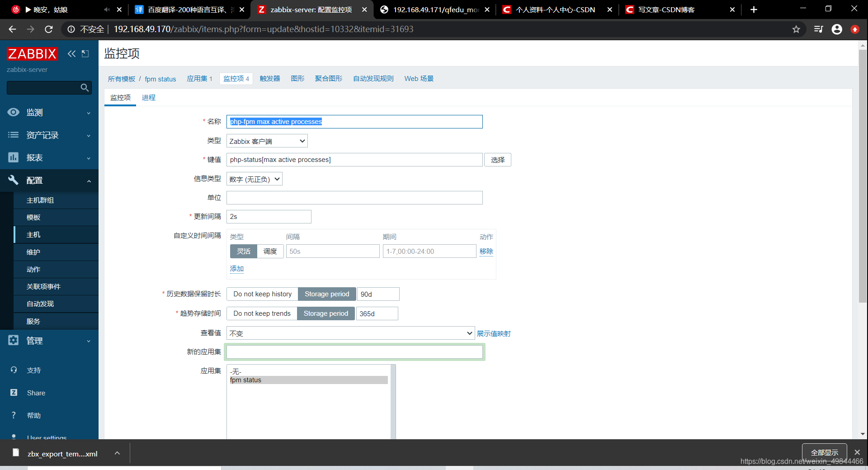The width and height of the screenshot is (868, 470).
Task: Choose history Storage period option
Action: (x=327, y=294)
